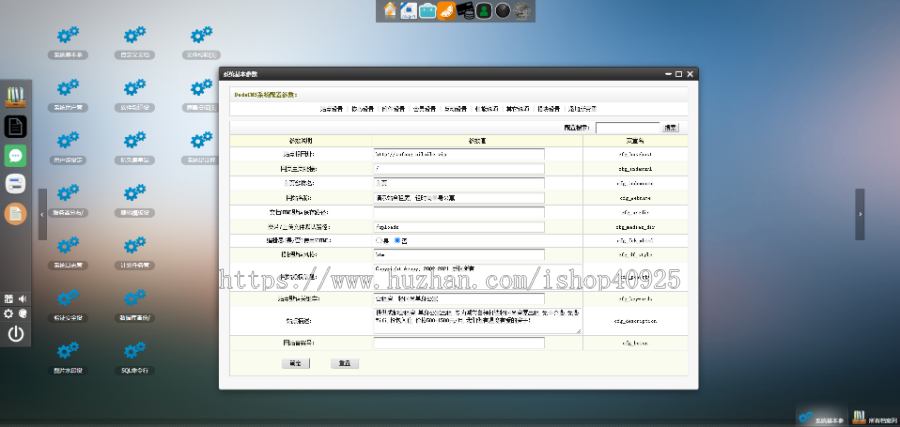Image resolution: width=900 pixels, height=427 pixels.
Task: Open the SQL命令行 desktop shortcut
Action: click(135, 359)
